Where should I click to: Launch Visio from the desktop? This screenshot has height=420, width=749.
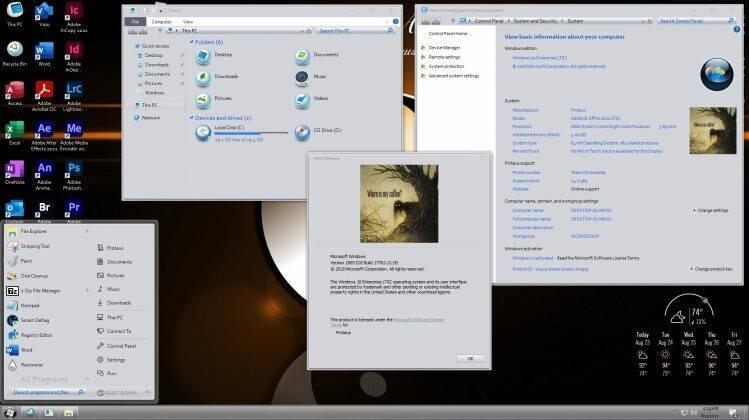44,15
